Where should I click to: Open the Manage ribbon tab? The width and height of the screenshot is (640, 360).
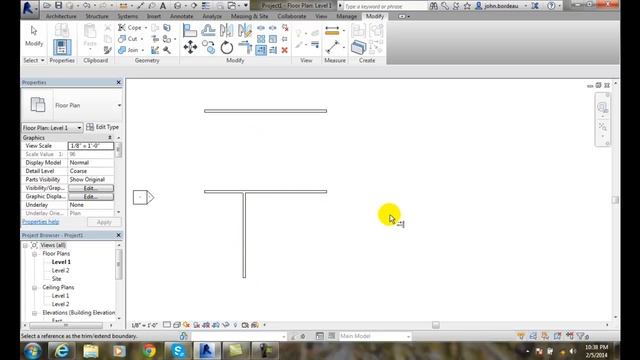[347, 16]
